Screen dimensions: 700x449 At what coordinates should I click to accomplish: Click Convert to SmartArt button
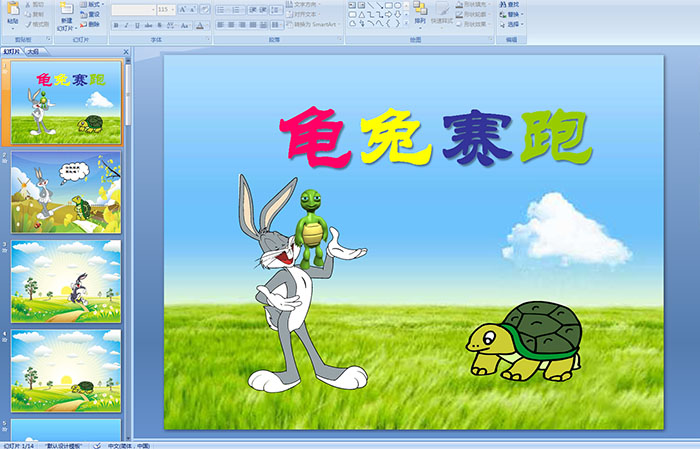[313, 24]
